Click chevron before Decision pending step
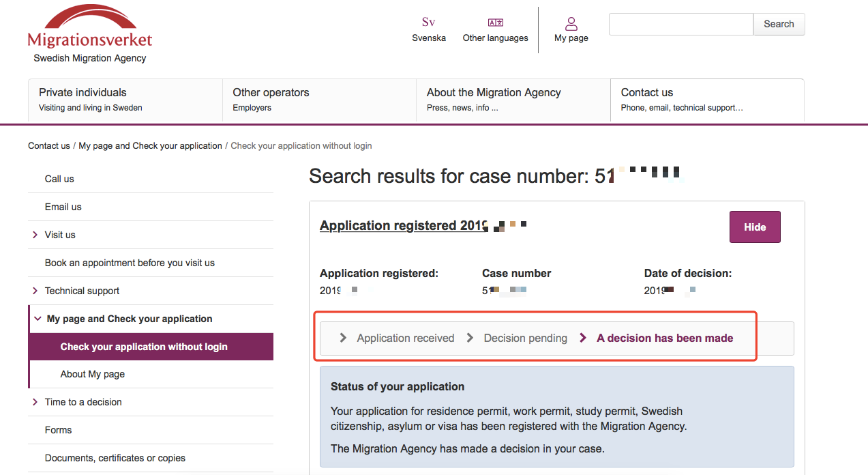Screen dimensions: 868x475 (470, 338)
